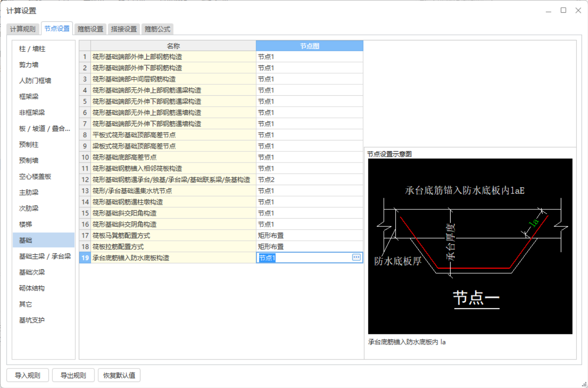Select row 筏形/承台基础遇集水坑节点
Image resolution: width=588 pixels, height=388 pixels.
[x=173, y=191]
